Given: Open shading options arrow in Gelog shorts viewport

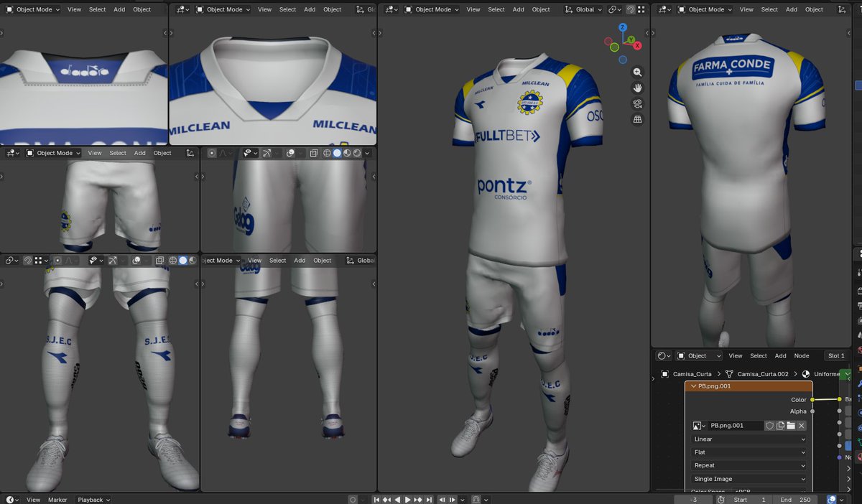Looking at the screenshot, I should (367, 153).
